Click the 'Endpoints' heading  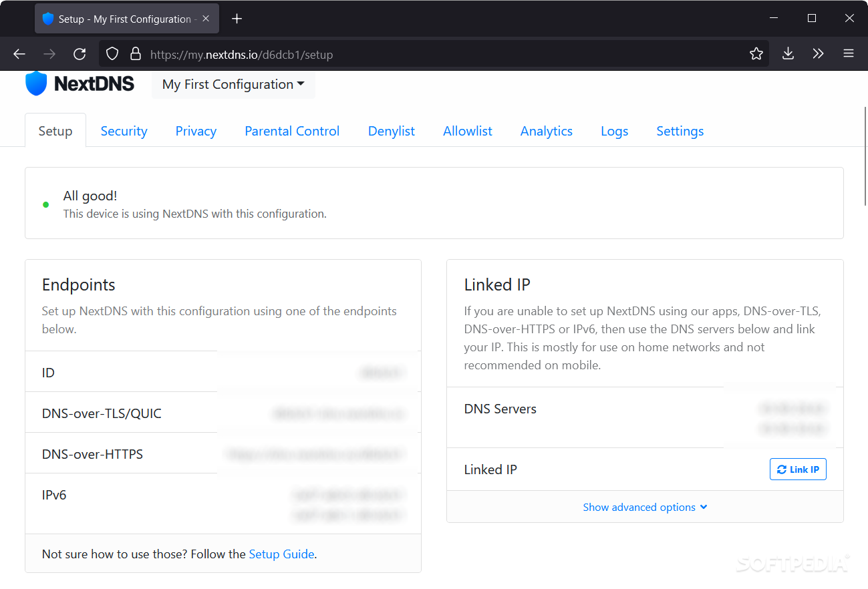coord(79,284)
